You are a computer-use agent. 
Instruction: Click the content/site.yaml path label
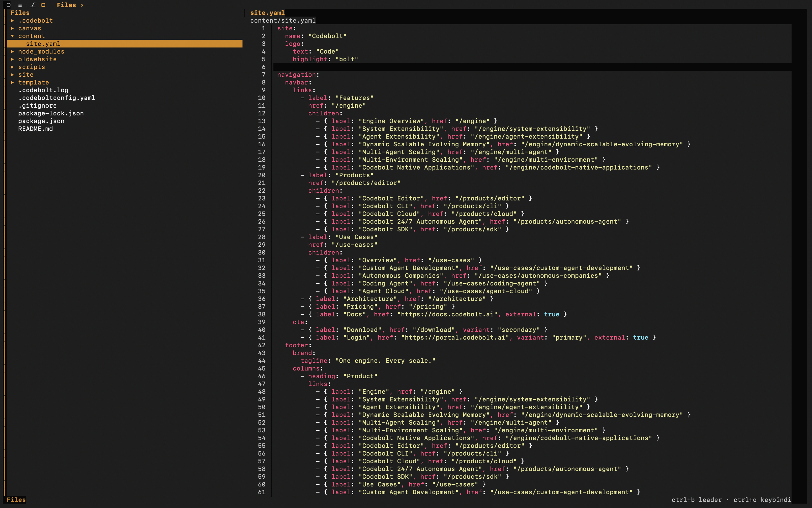(x=283, y=20)
